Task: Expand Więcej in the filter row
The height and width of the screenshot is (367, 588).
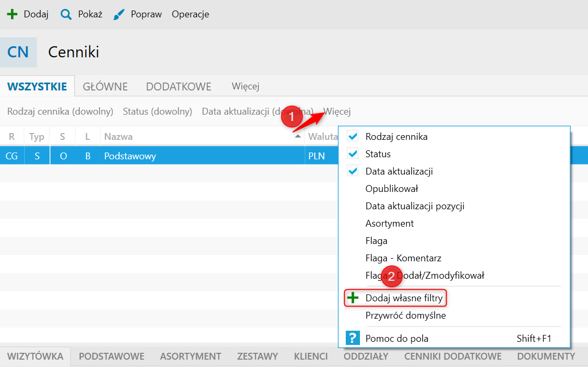Action: pos(337,111)
